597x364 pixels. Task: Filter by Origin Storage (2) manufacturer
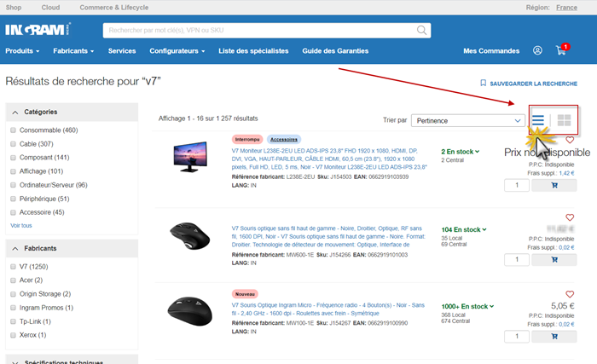(13, 294)
